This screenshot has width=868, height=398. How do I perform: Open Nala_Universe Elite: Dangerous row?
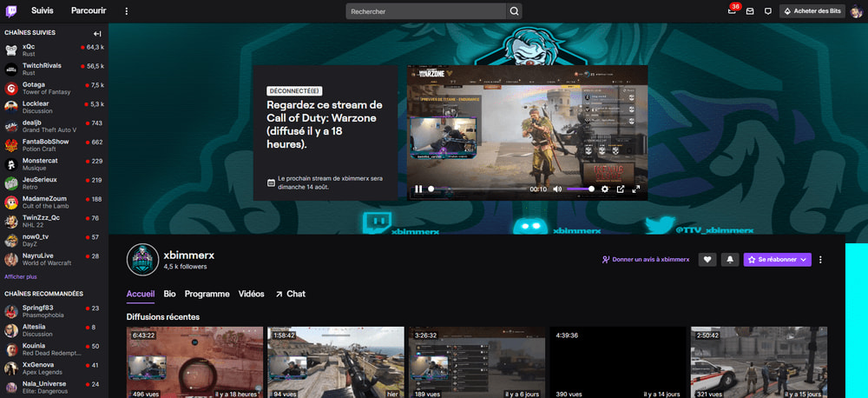click(x=54, y=388)
